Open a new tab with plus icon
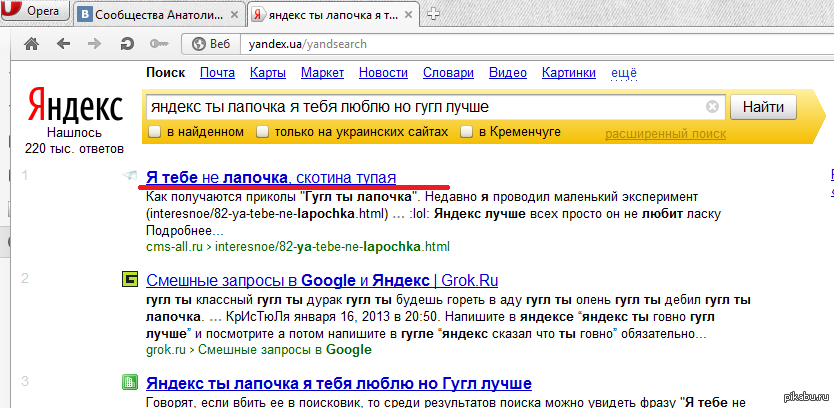The height and width of the screenshot is (408, 834). [433, 14]
